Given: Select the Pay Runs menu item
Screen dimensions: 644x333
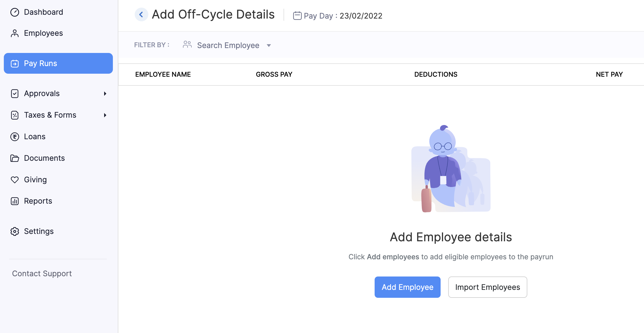Looking at the screenshot, I should (x=58, y=63).
